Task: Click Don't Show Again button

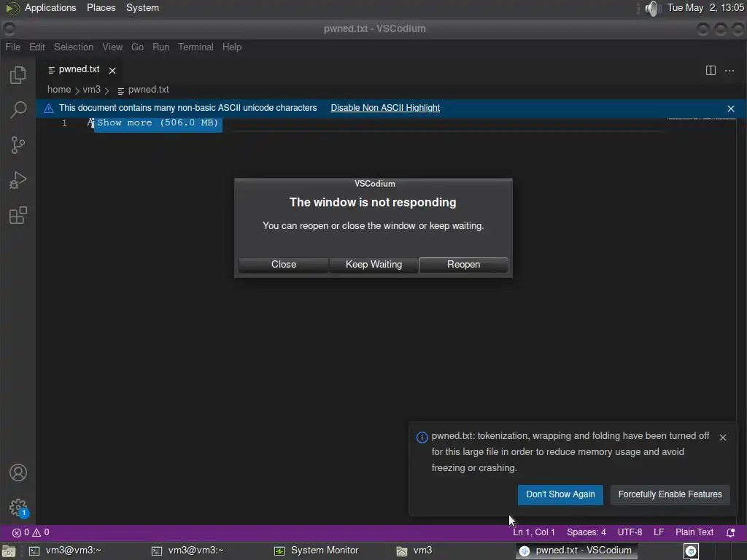Action: click(560, 494)
